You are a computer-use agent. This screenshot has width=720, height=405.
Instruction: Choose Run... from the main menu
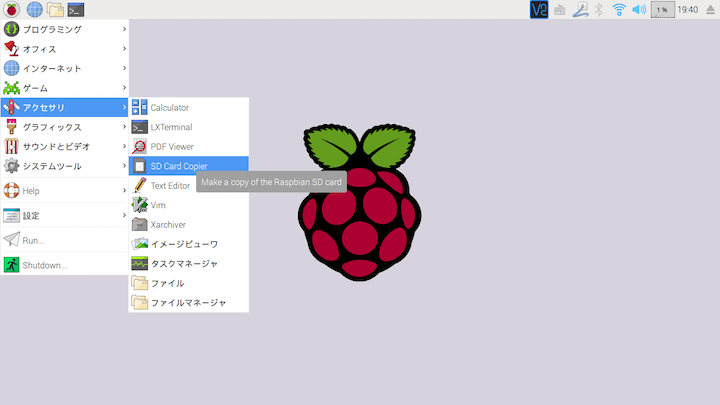pos(65,240)
